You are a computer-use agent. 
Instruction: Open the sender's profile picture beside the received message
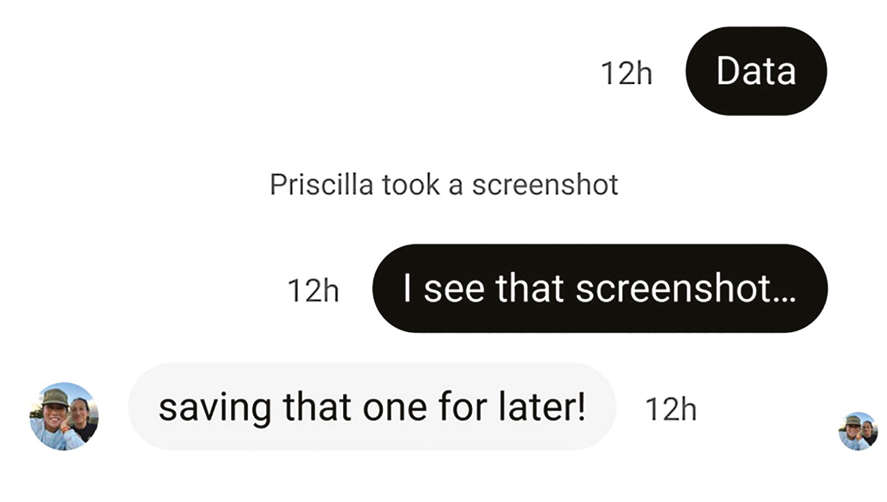click(64, 416)
